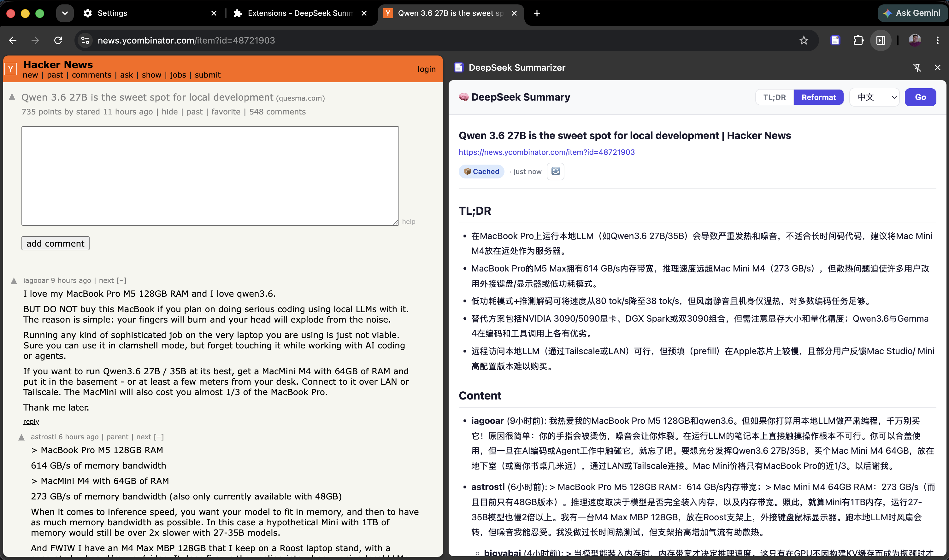949x560 pixels.
Task: Favorite this story
Action: [226, 112]
